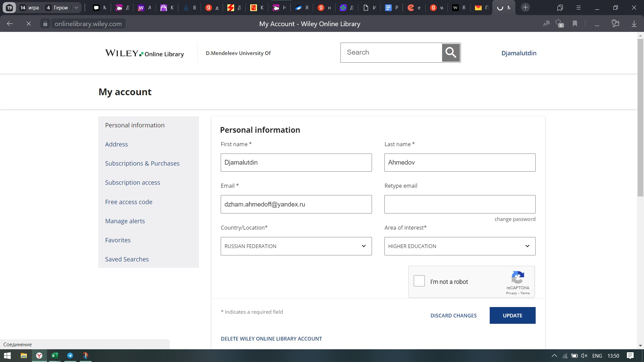The image size is (644, 362).
Task: Open Favorites section
Action: (118, 240)
